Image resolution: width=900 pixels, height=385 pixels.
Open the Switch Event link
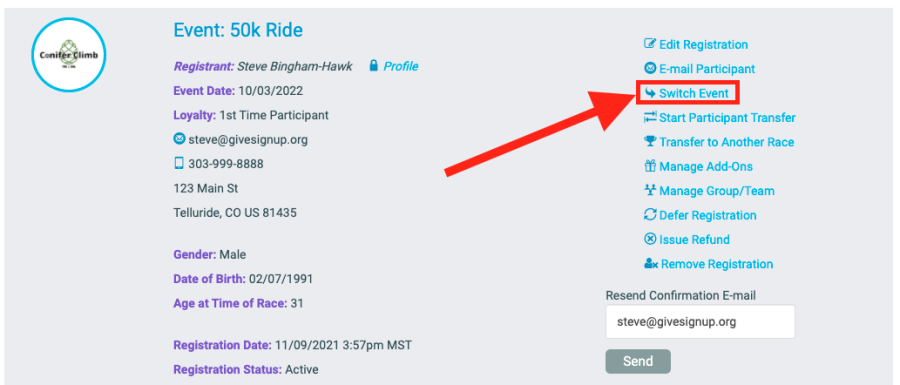pos(693,94)
